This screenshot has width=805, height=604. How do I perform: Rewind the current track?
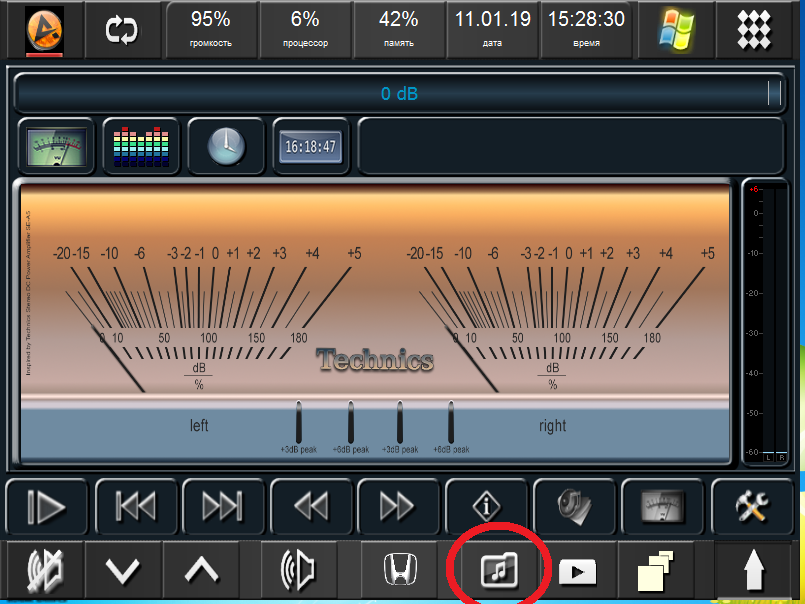click(x=311, y=507)
